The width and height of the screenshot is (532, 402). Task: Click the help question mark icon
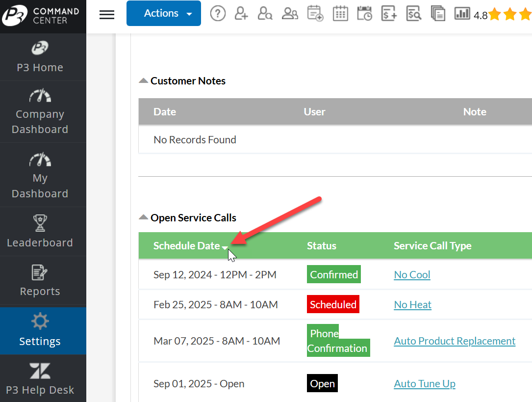coord(218,14)
